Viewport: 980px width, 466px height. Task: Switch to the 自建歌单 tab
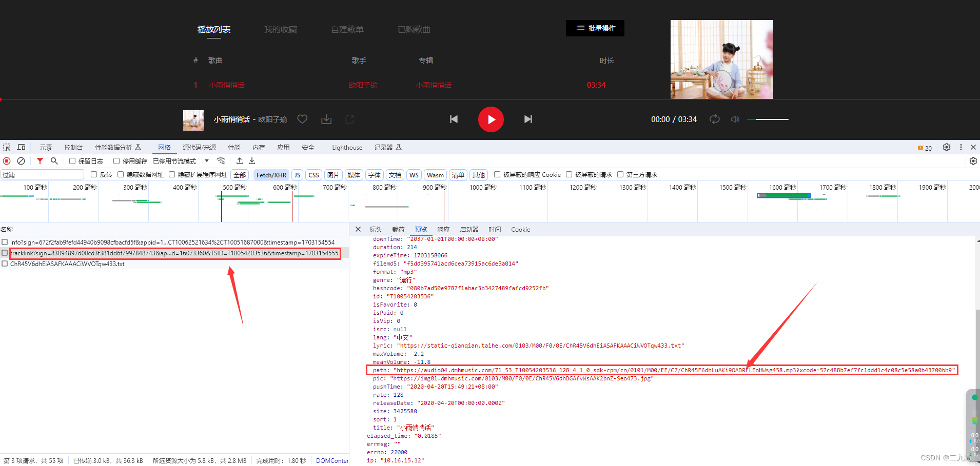pos(347,30)
